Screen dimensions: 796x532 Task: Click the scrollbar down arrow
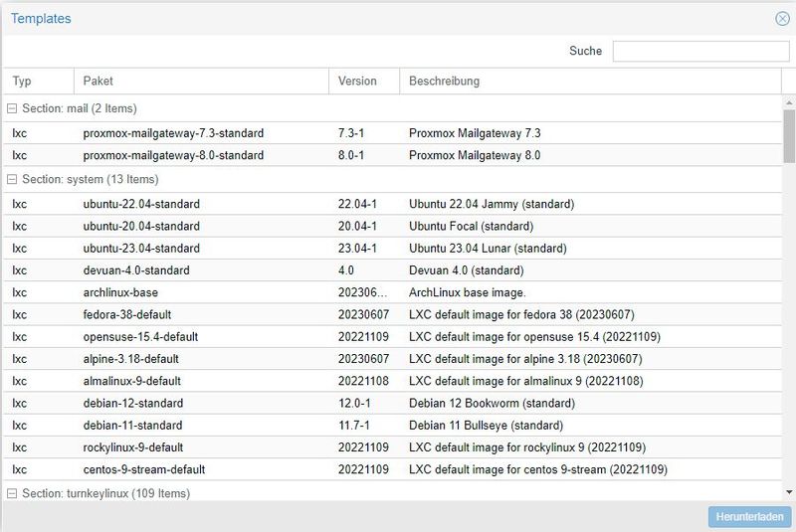coord(789,492)
